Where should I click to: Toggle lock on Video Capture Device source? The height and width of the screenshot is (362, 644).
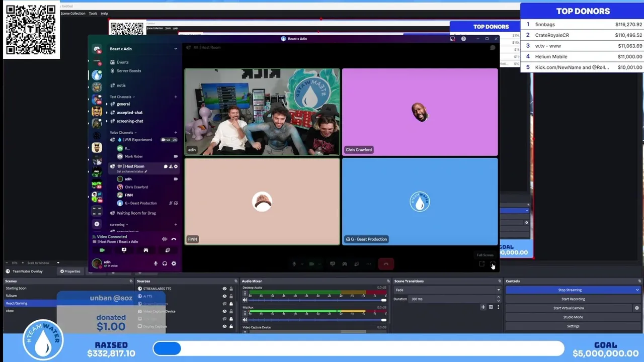[x=231, y=311]
